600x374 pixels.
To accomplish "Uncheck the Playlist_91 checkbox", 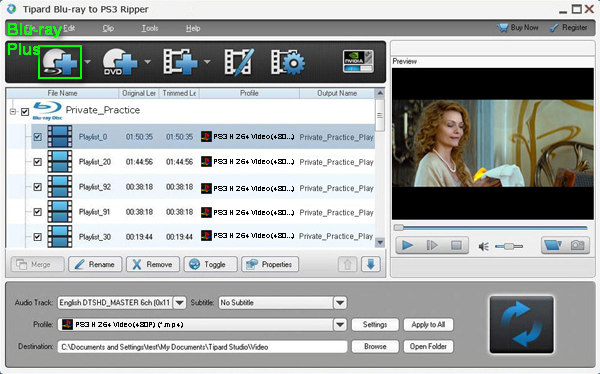I will tap(38, 212).
